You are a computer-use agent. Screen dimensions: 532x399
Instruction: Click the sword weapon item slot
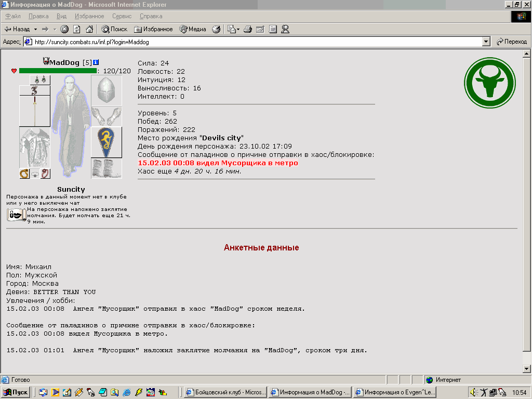[x=35, y=111]
